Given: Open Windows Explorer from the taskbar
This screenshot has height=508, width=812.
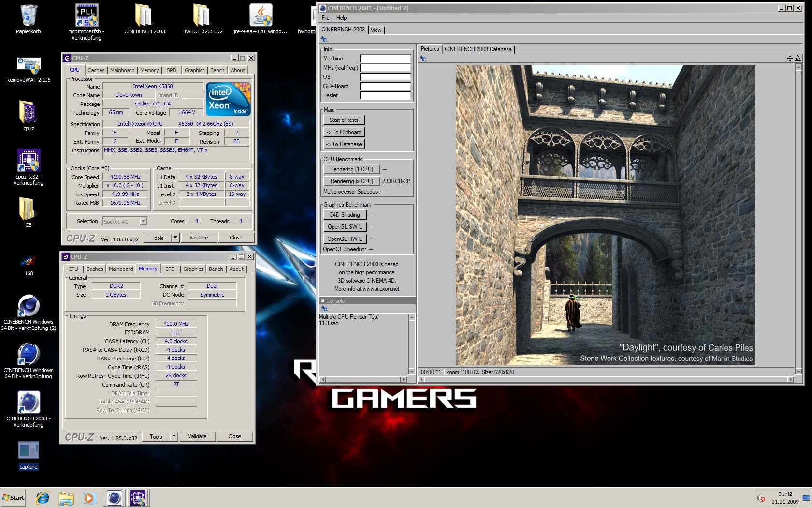Looking at the screenshot, I should point(66,498).
